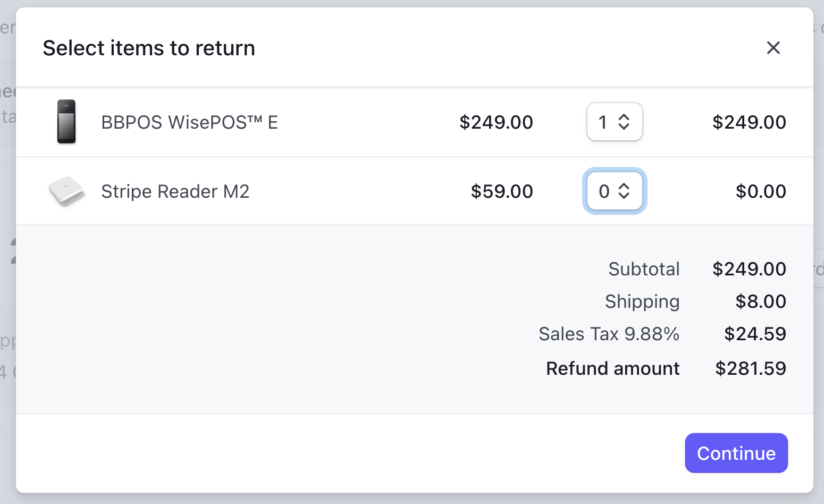Increase BBPOS WisePOS E return quantity using the up chevron
The image size is (824, 504).
624,117
